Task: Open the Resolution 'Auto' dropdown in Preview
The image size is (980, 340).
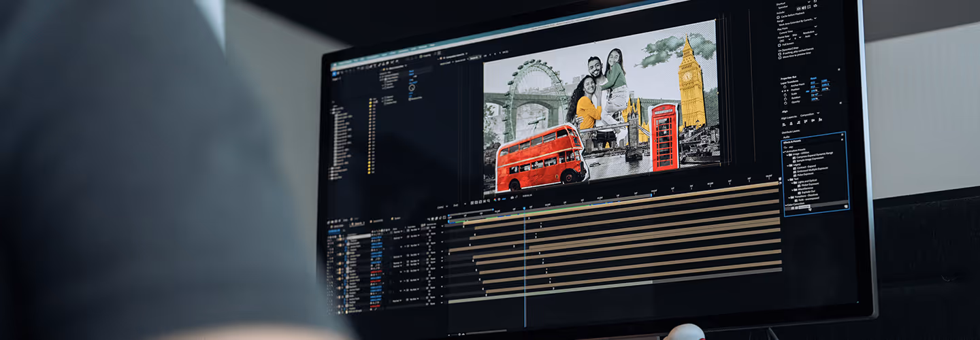Action: 811,35
